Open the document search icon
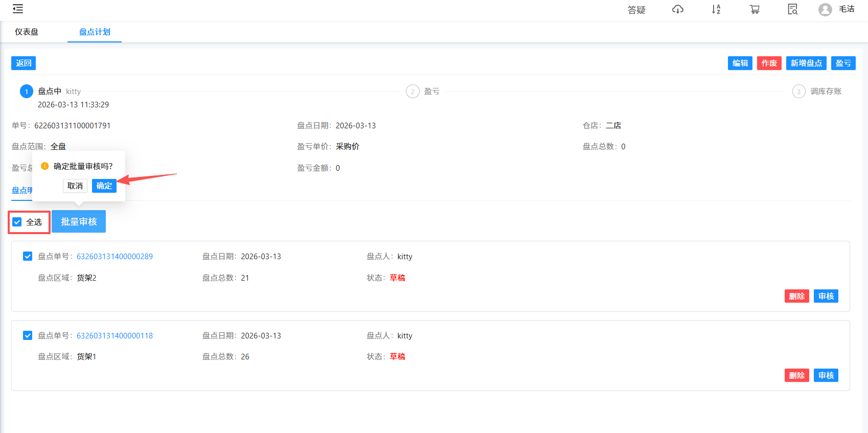Image resolution: width=868 pixels, height=433 pixels. 792,9
